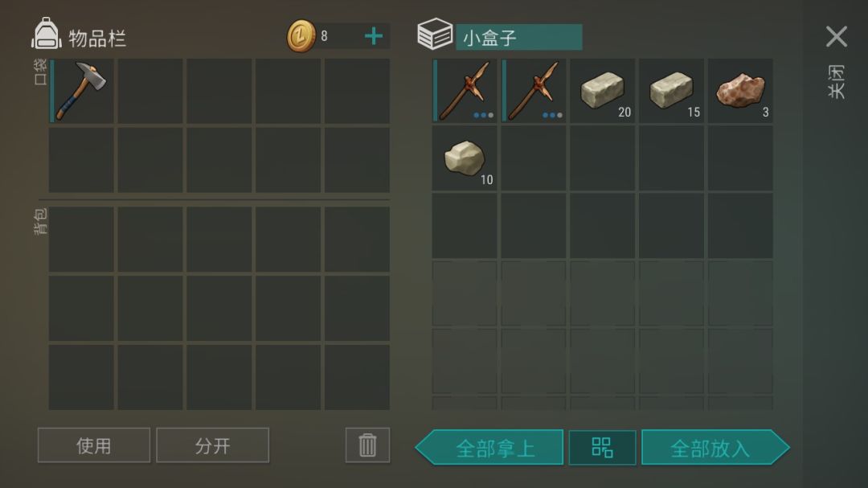
Task: Pick the stone brick stack of 15
Action: coord(671,91)
